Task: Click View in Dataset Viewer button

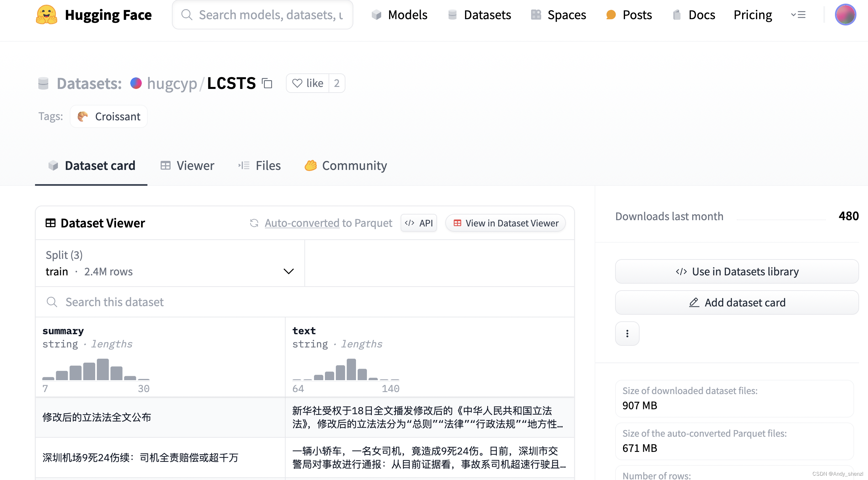Action: point(505,223)
